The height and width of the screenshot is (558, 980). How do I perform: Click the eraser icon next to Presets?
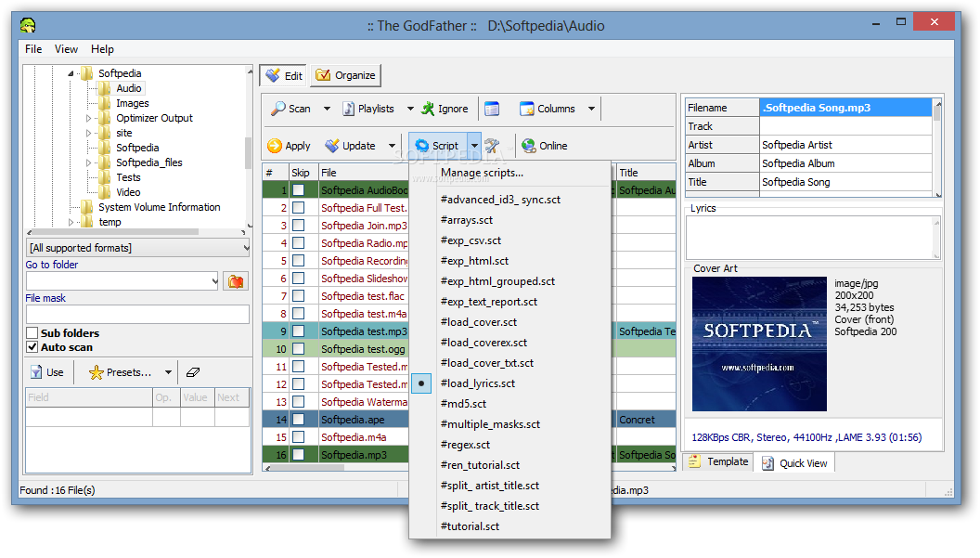click(193, 372)
